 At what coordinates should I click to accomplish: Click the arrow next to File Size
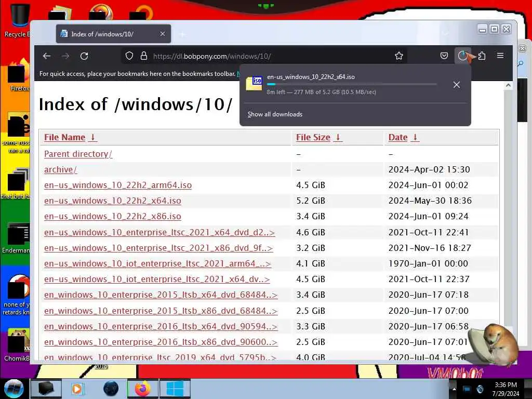click(338, 137)
